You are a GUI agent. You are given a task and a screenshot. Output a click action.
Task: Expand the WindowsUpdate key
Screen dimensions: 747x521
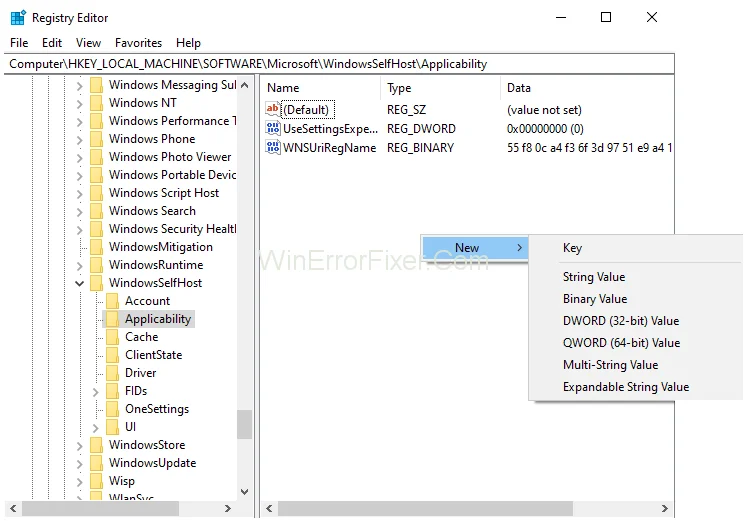(x=80, y=464)
